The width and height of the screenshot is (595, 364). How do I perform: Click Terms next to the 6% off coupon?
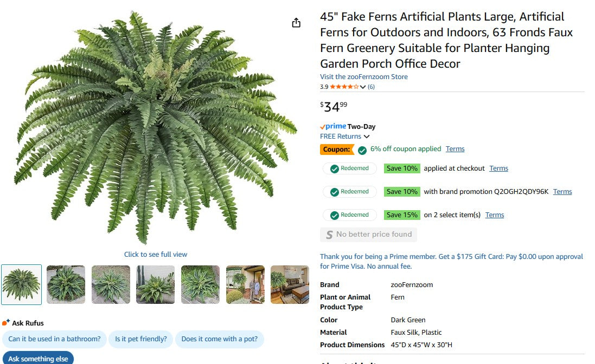455,149
